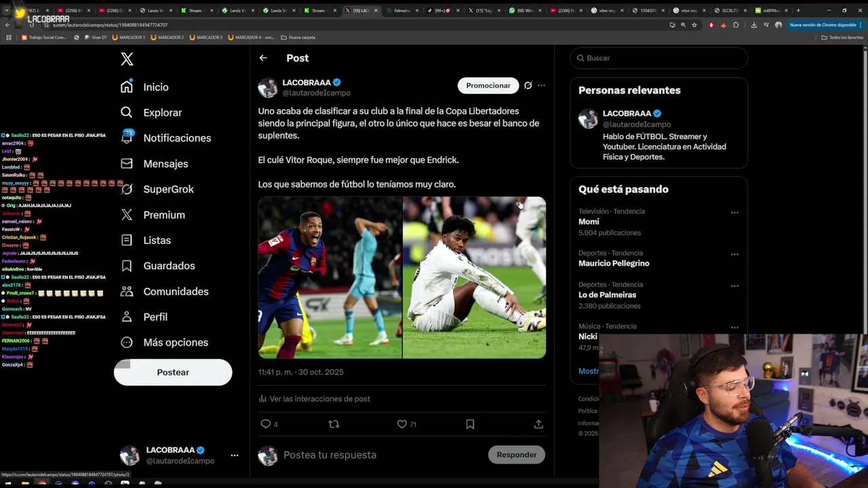Open the Lo de Palmeiras trend

(607, 295)
